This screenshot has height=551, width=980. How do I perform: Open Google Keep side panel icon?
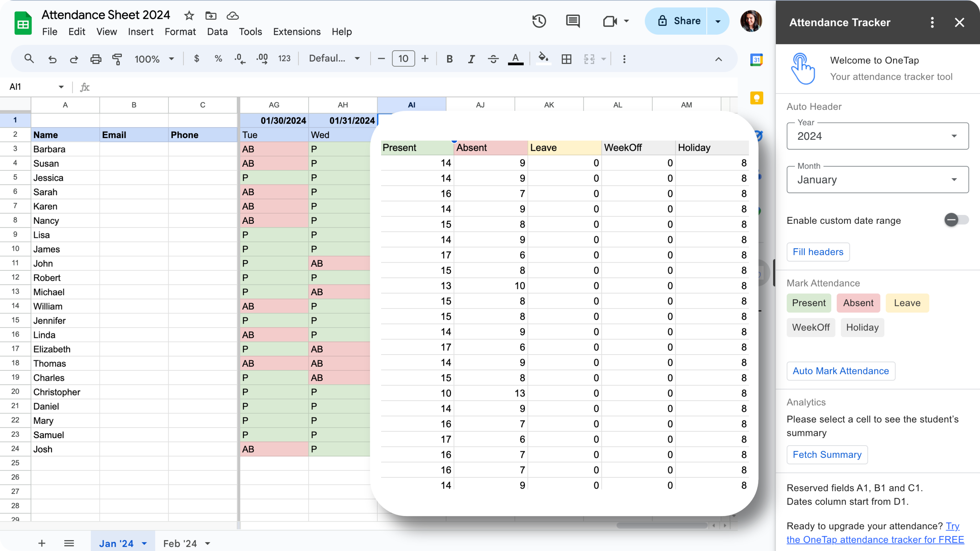(x=756, y=98)
